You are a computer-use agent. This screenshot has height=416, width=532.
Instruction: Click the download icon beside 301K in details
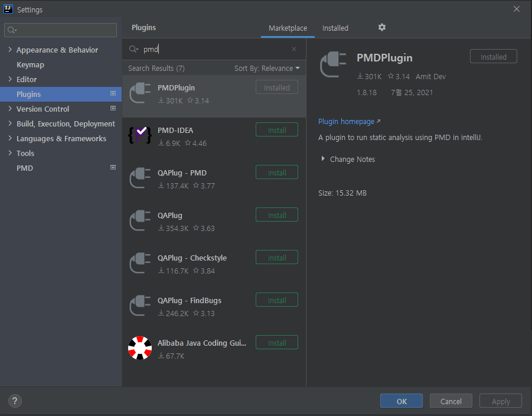point(360,76)
